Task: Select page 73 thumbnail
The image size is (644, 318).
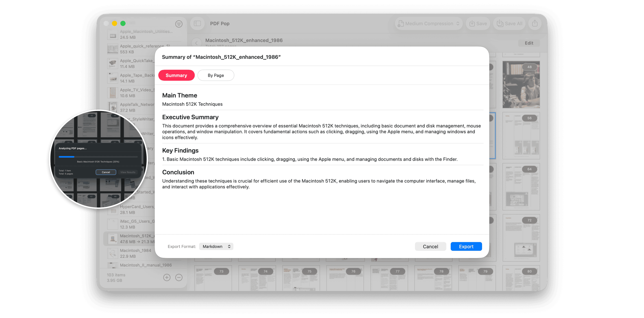Action: [x=213, y=278]
